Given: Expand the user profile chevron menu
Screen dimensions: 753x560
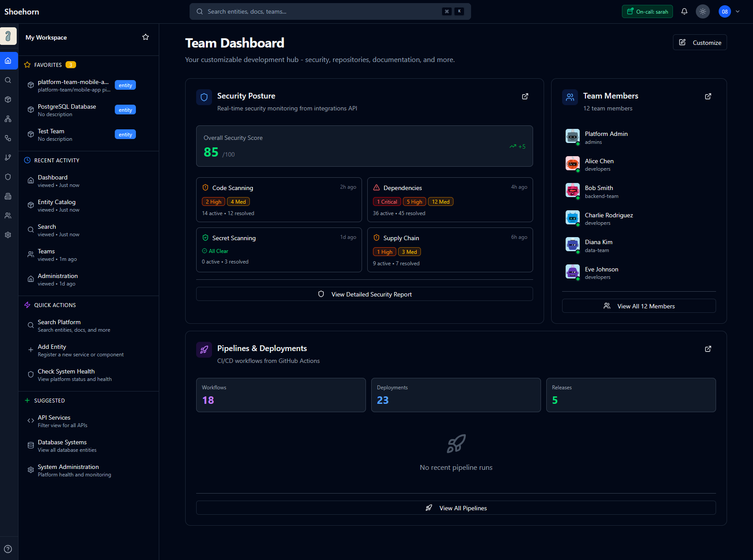Looking at the screenshot, I should coord(737,11).
